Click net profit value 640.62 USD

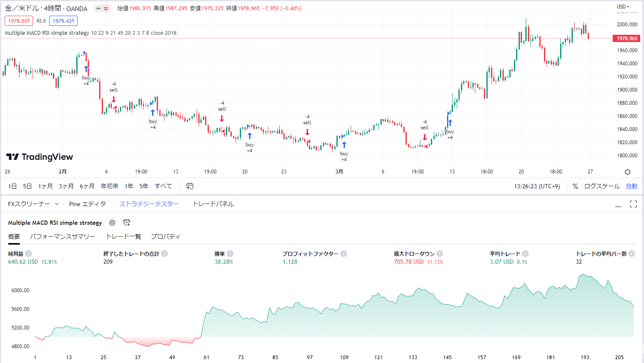(x=23, y=262)
